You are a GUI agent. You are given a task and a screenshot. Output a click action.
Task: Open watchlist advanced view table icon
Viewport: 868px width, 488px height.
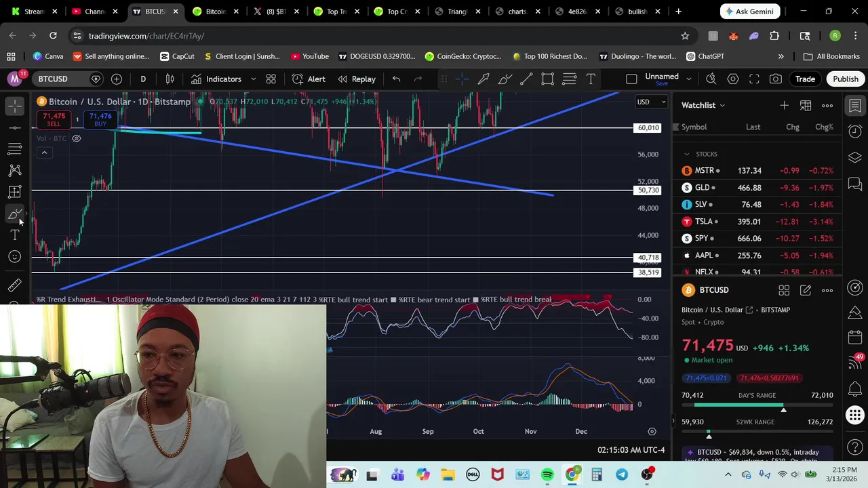tap(806, 105)
